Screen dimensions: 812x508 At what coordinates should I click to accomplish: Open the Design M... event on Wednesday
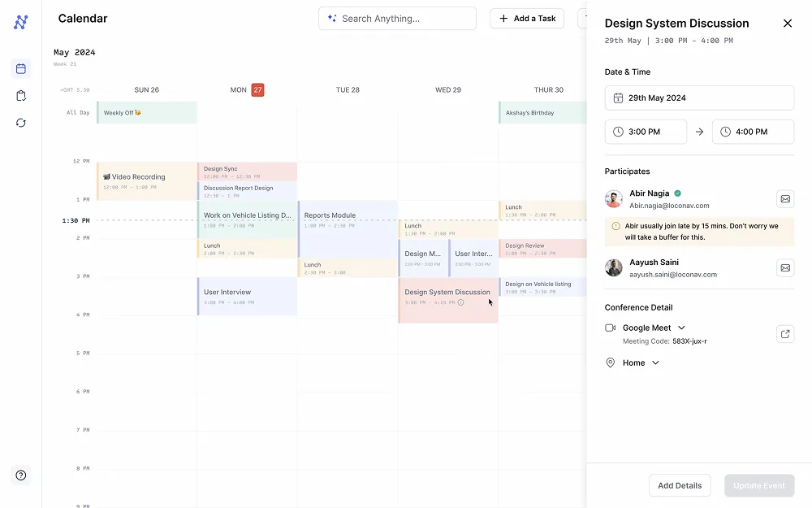422,258
